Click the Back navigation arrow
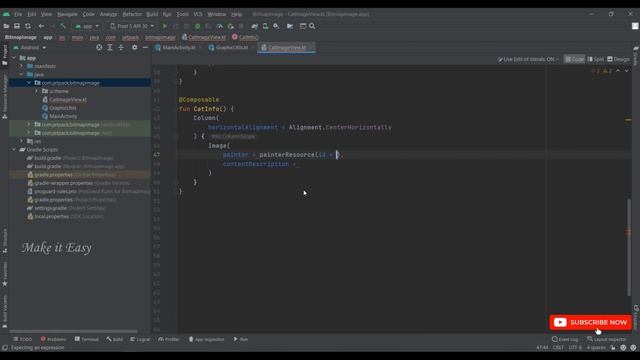The height and width of the screenshot is (360, 640). click(x=41, y=26)
